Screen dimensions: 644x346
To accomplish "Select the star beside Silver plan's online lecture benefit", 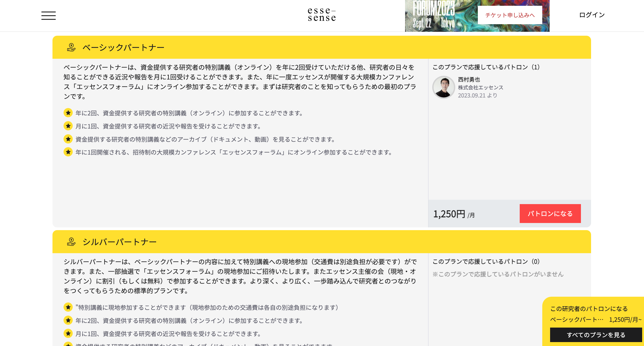I will (68, 321).
